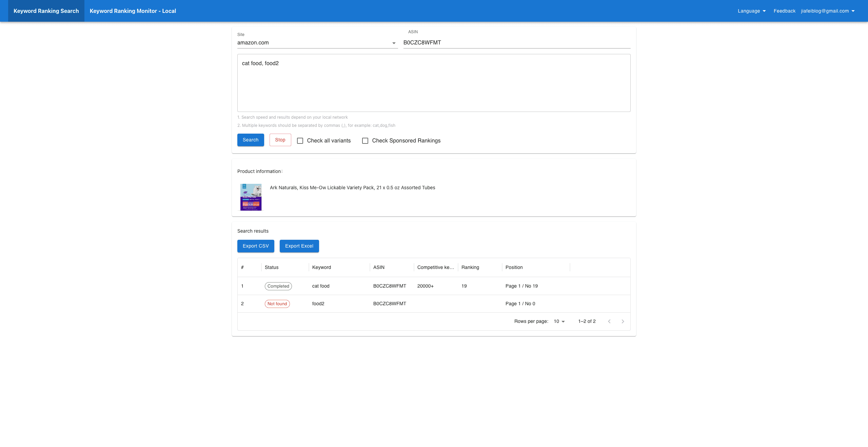Select the Keyword Ranking Search tab
The width and height of the screenshot is (868, 447).
click(x=46, y=11)
